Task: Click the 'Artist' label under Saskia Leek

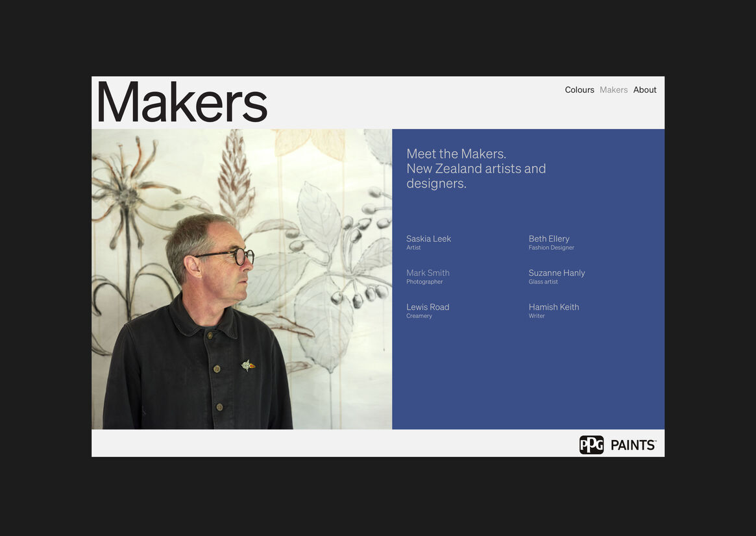Action: 413,248
